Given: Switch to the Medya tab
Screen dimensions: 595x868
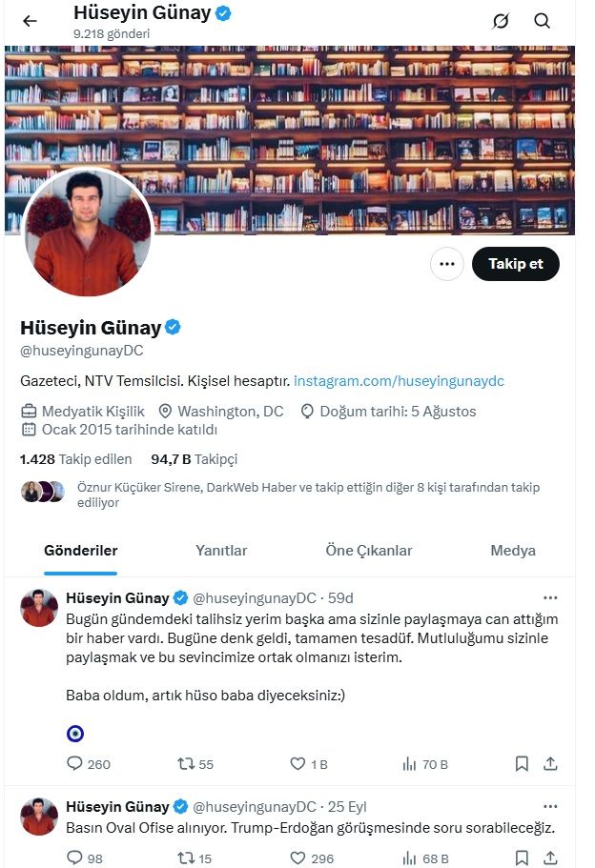Looking at the screenshot, I should tap(513, 551).
